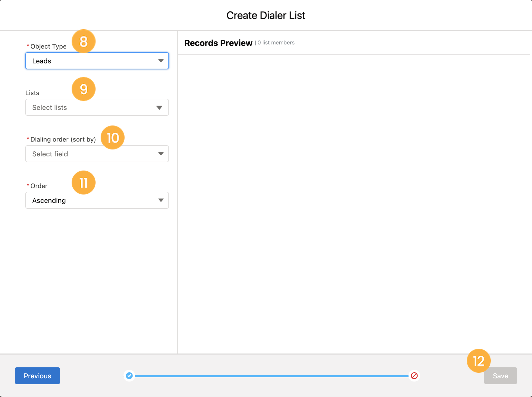Click the Save button
The height and width of the screenshot is (397, 532).
[500, 376]
